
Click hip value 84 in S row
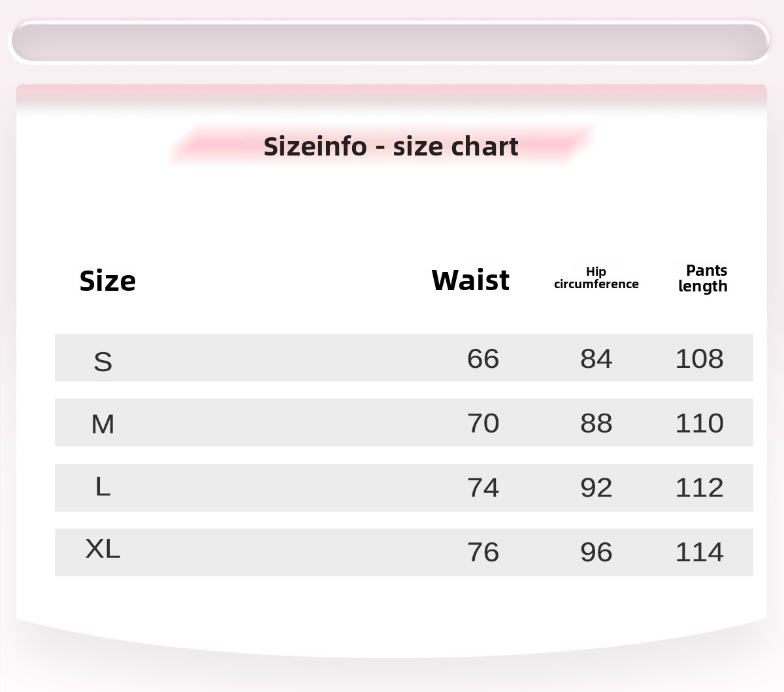596,359
